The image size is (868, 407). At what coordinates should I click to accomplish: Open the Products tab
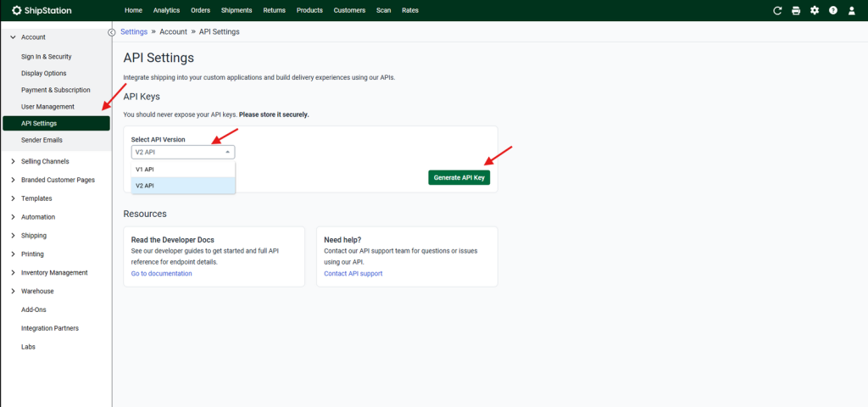pyautogui.click(x=309, y=10)
